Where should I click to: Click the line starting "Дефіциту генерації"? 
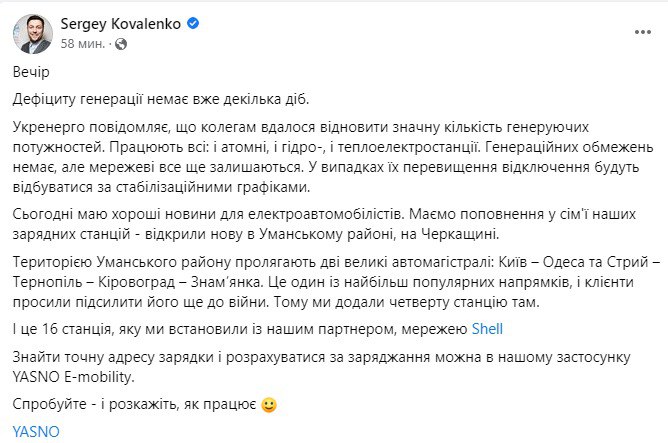click(x=162, y=100)
